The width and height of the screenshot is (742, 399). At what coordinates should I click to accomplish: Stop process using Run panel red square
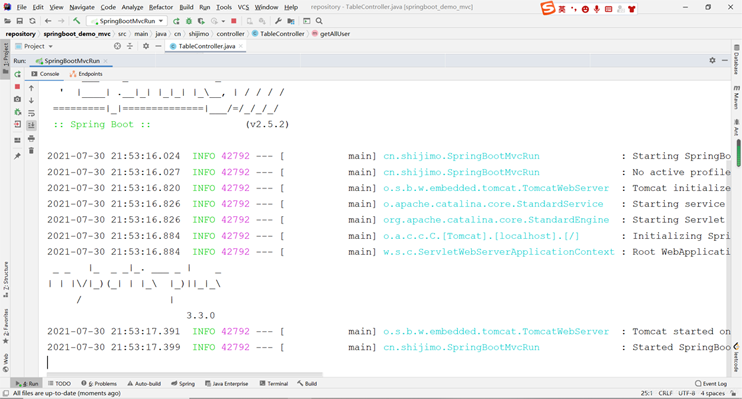(18, 87)
